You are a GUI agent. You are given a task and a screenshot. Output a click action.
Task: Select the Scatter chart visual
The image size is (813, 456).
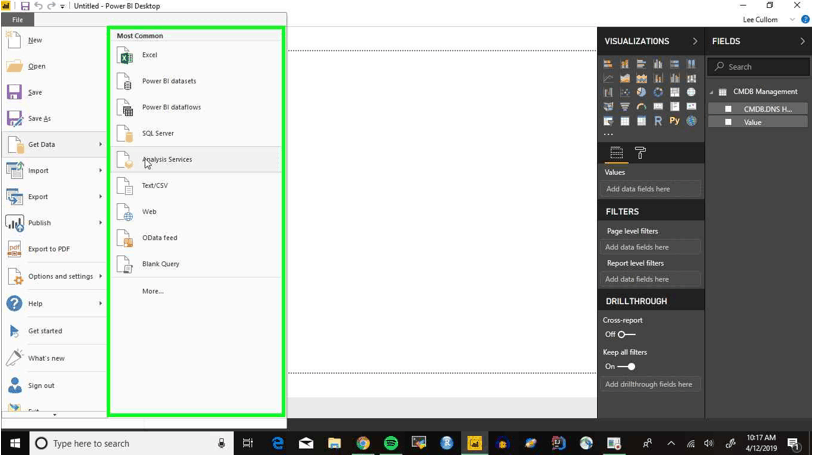pos(625,92)
